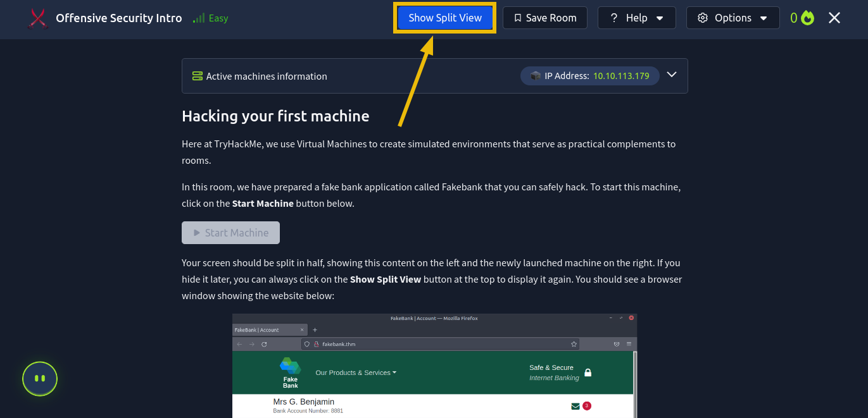Click the Start Machine button
The height and width of the screenshot is (418, 868).
coord(230,233)
